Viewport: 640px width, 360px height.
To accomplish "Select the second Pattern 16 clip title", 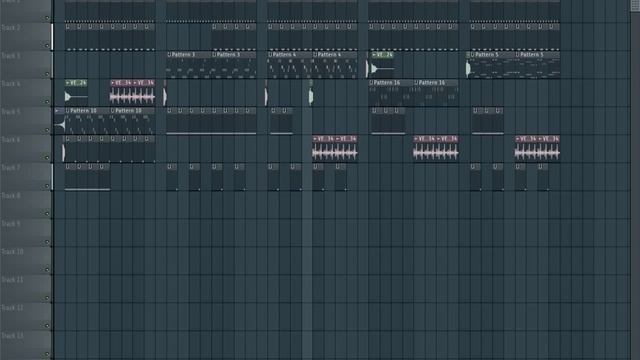I will (x=432, y=82).
